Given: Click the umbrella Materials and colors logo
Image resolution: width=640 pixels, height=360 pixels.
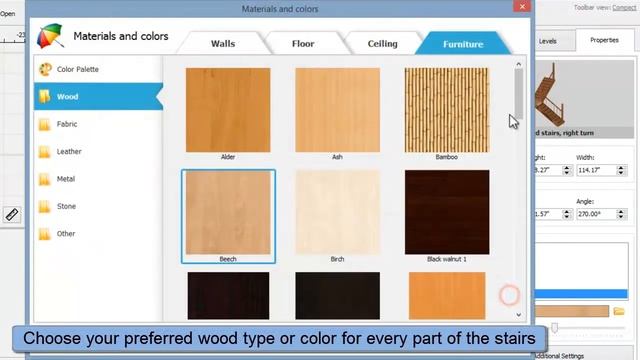Looking at the screenshot, I should click(x=50, y=36).
